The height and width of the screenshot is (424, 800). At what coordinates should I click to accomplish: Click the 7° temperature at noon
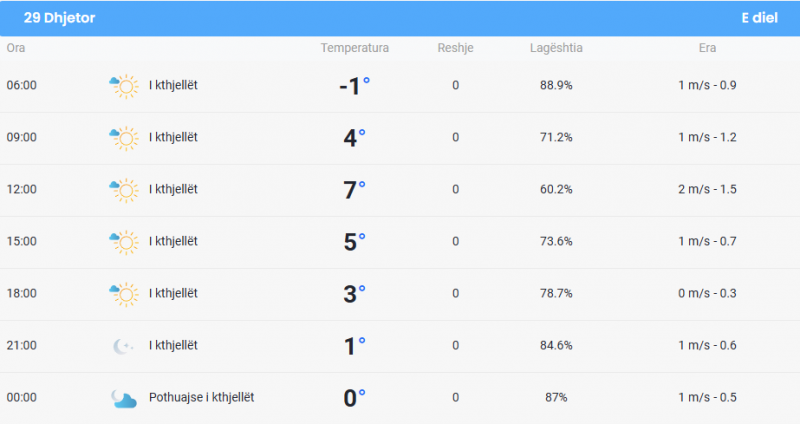355,190
